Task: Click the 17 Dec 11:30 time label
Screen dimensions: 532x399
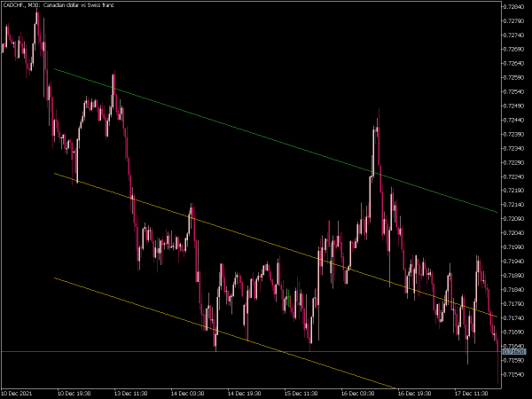Action: tap(472, 391)
